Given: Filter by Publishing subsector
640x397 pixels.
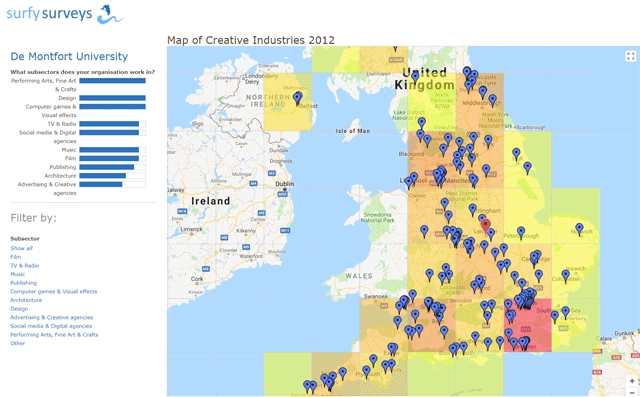Looking at the screenshot, I should pos(23,283).
